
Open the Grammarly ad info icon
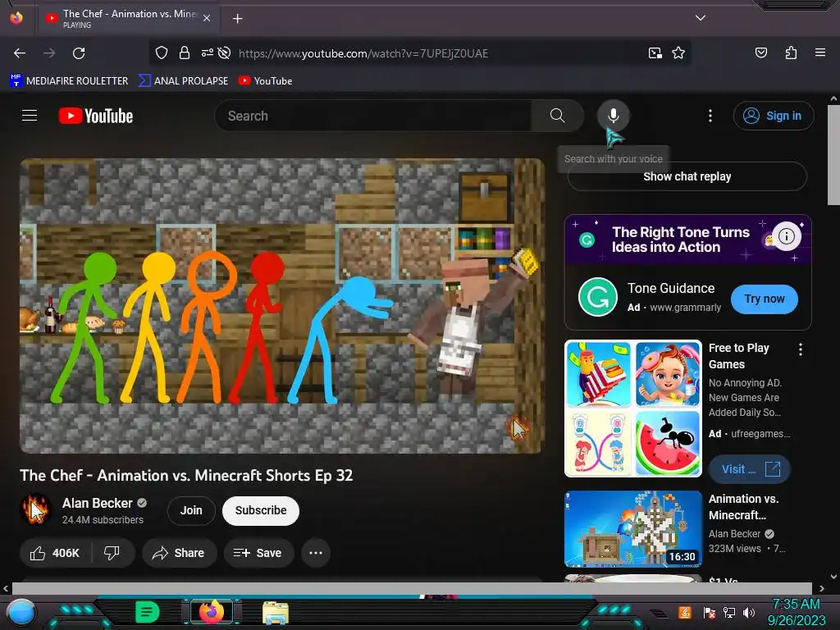click(x=787, y=235)
